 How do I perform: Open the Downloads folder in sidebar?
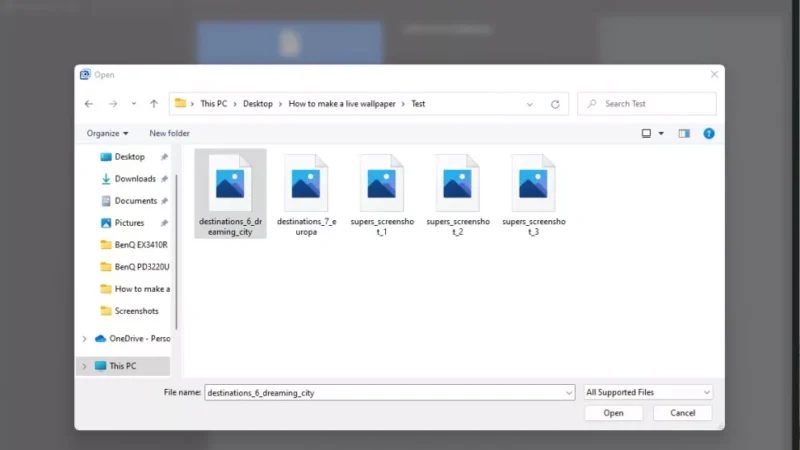[134, 179]
